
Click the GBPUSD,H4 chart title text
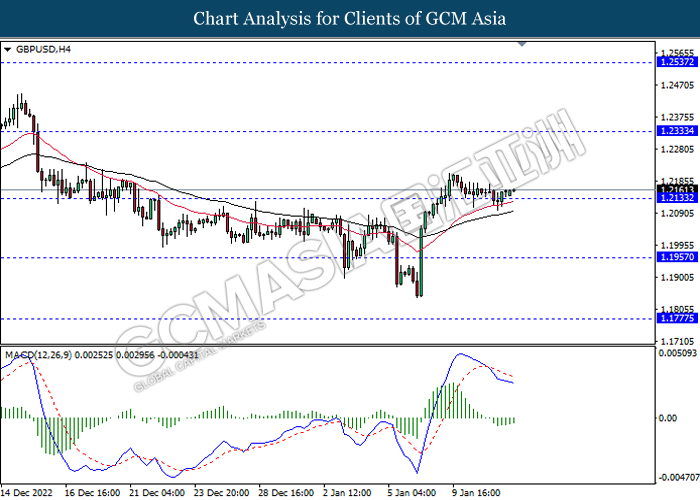point(43,50)
